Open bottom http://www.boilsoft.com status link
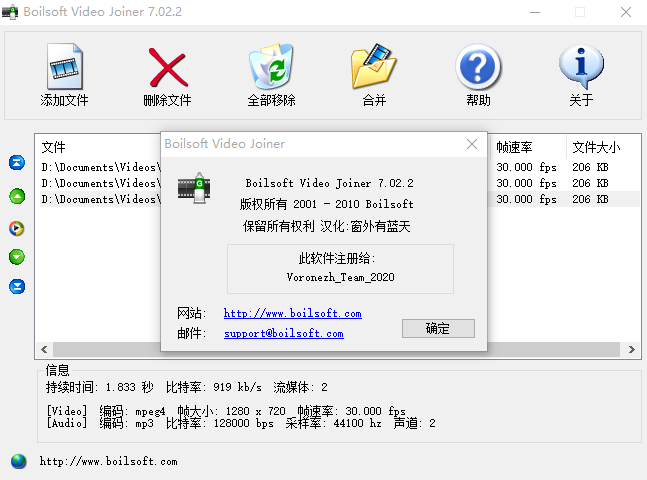 [x=109, y=461]
